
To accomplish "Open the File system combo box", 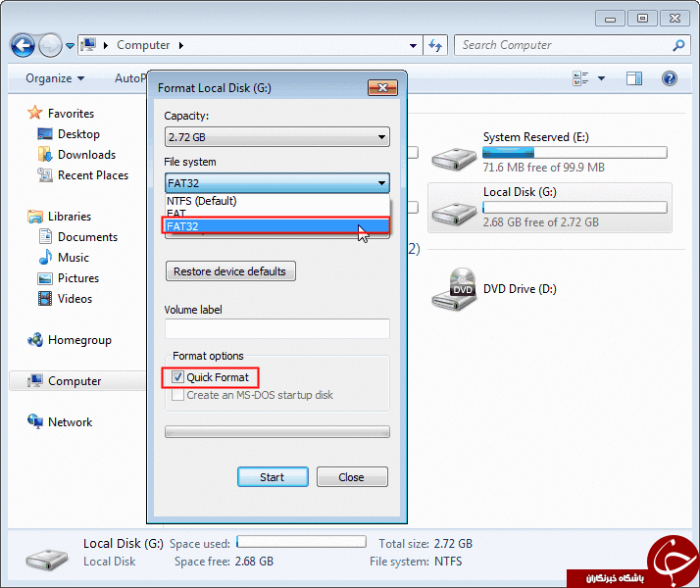I will point(277,183).
